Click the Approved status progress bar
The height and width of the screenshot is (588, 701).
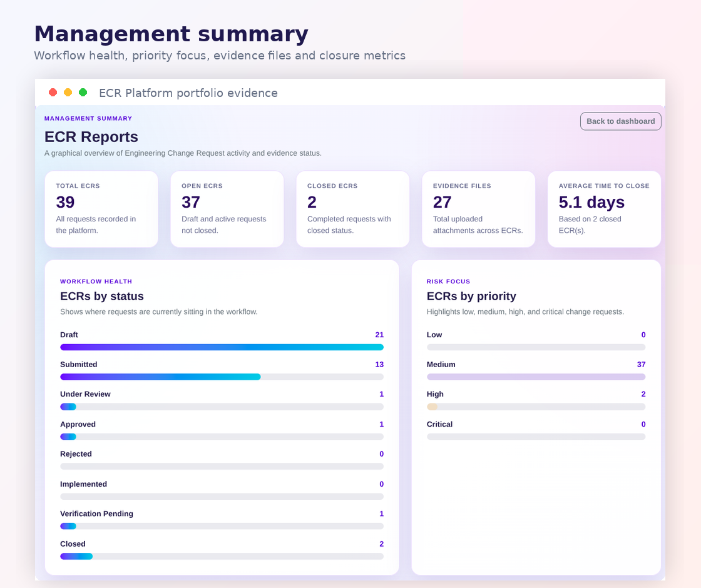(222, 437)
